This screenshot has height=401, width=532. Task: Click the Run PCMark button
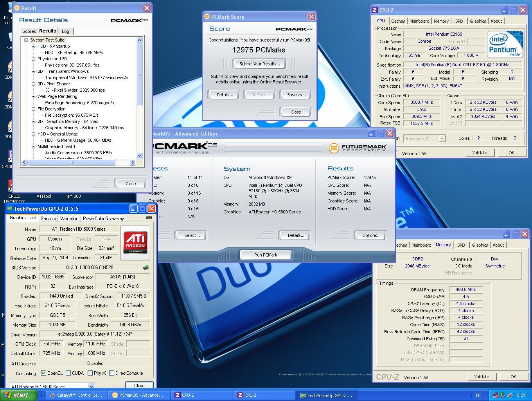pos(266,255)
